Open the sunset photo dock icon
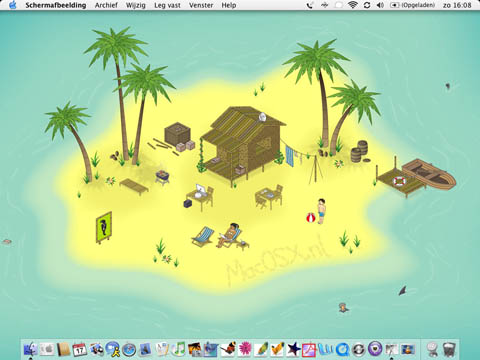Screen dimensions: 480x360 click(195, 349)
